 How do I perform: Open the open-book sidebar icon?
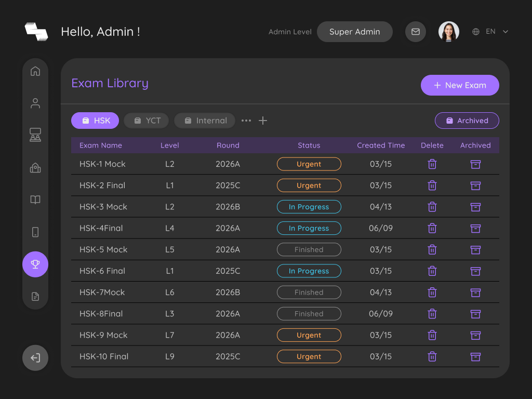(35, 199)
